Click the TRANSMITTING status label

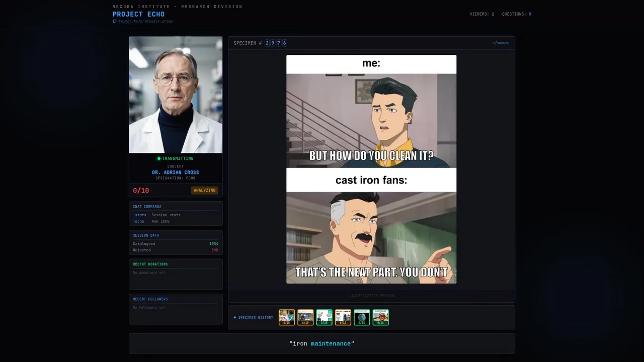coord(178,158)
